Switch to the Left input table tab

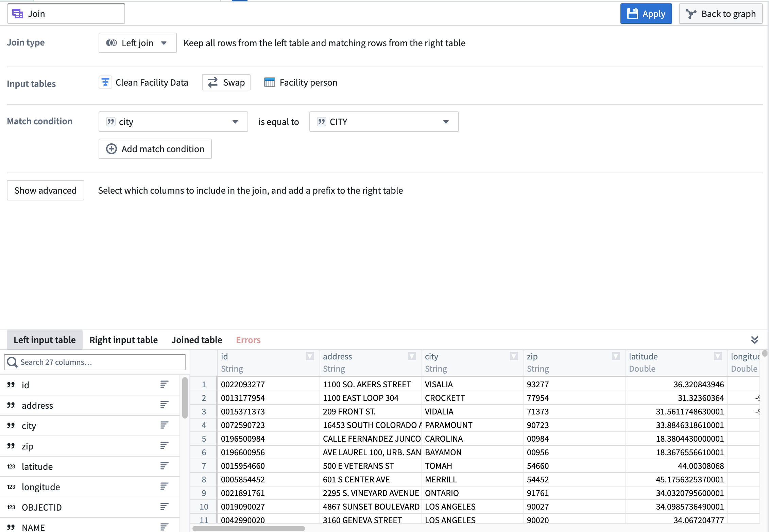coord(45,340)
